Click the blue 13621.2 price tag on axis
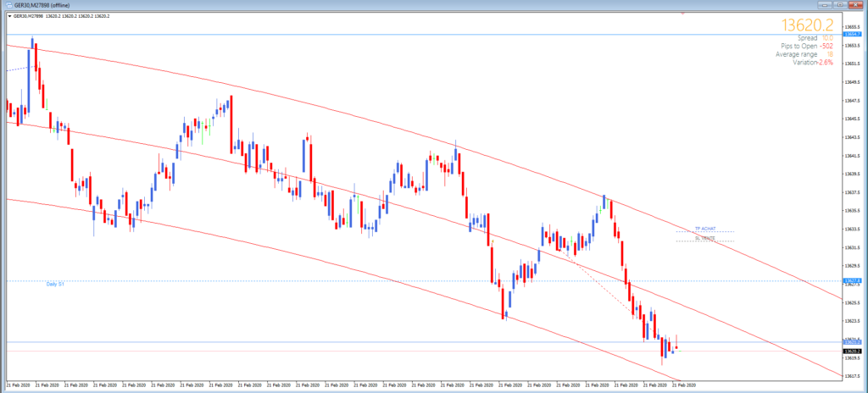This screenshot has height=393, width=868. (851, 342)
